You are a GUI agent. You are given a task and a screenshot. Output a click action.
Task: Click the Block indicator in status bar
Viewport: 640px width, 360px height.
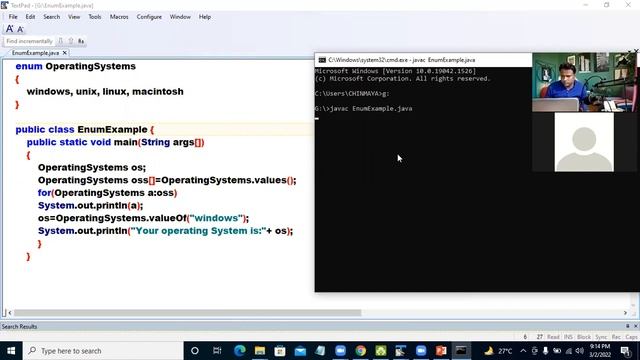click(584, 337)
